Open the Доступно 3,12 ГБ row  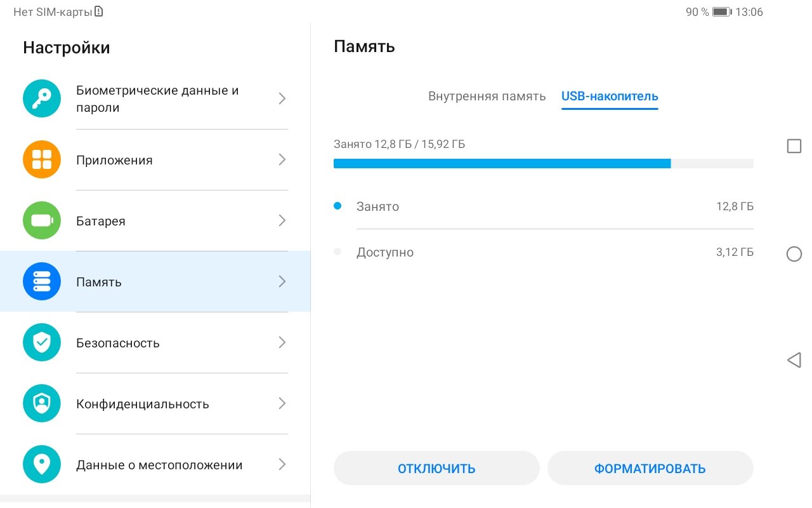pyautogui.click(x=544, y=252)
